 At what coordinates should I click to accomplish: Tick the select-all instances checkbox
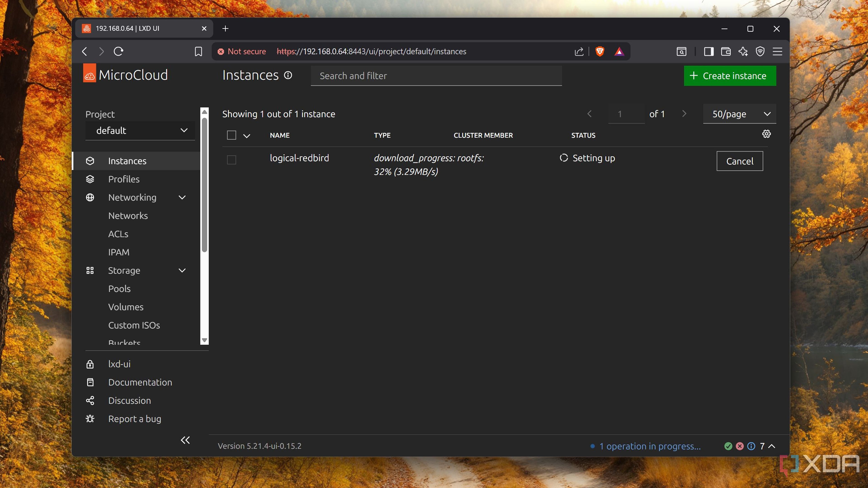(231, 135)
